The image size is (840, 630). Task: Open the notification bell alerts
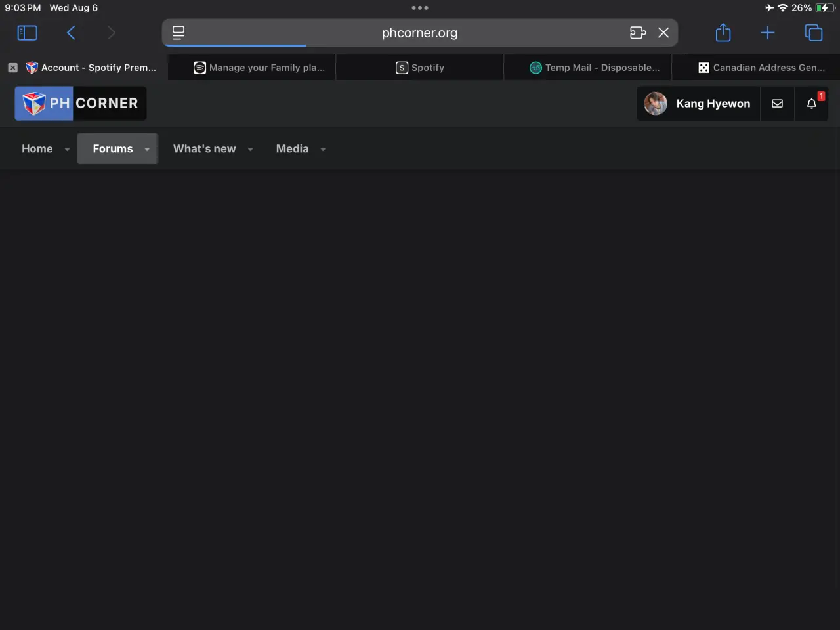[812, 104]
